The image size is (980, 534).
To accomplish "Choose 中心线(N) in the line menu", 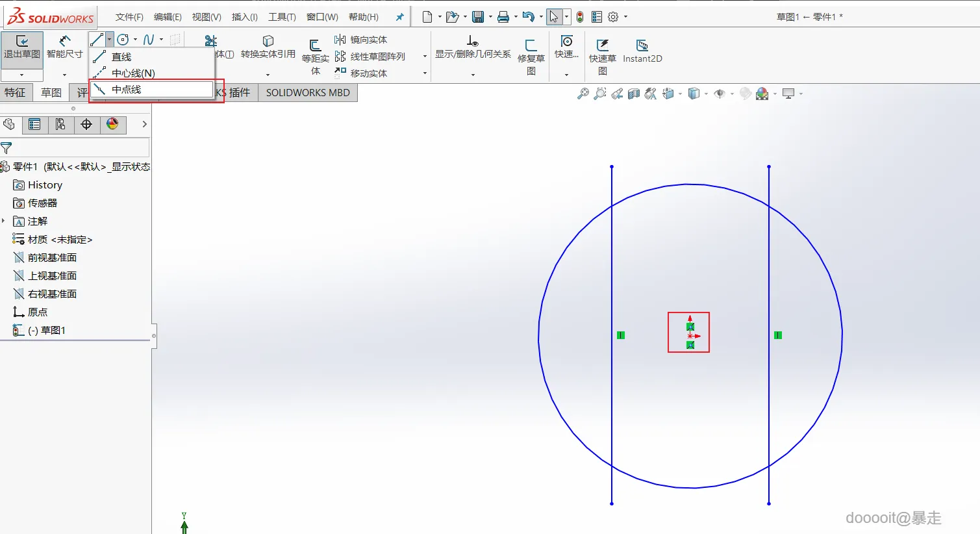I will tap(132, 73).
